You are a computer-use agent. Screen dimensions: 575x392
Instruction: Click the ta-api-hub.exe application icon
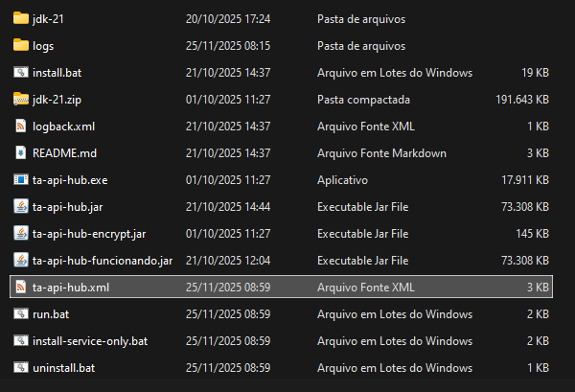(21, 179)
